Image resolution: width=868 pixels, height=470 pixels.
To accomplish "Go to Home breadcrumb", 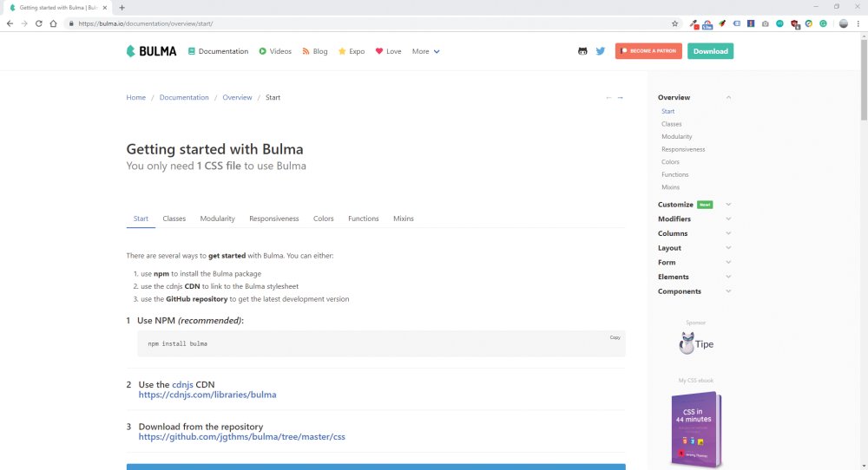I will pos(135,97).
